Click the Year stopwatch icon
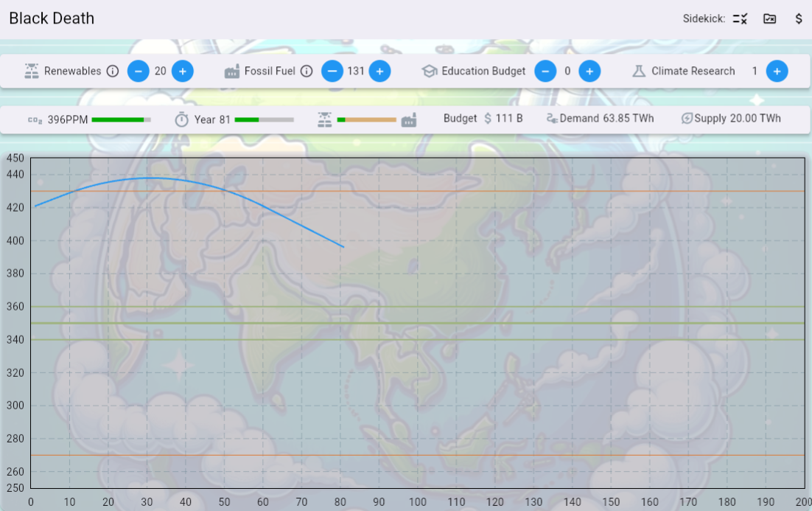This screenshot has height=511, width=812. click(x=181, y=119)
